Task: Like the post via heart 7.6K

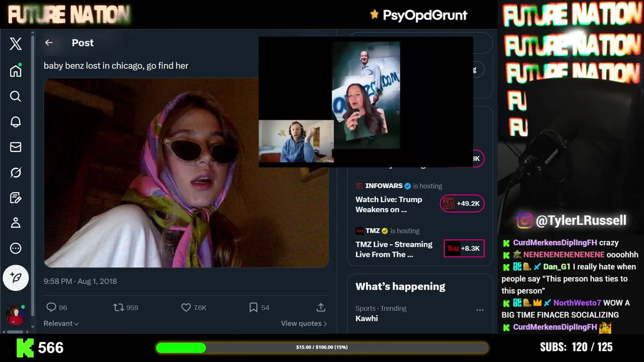Action: [x=186, y=307]
